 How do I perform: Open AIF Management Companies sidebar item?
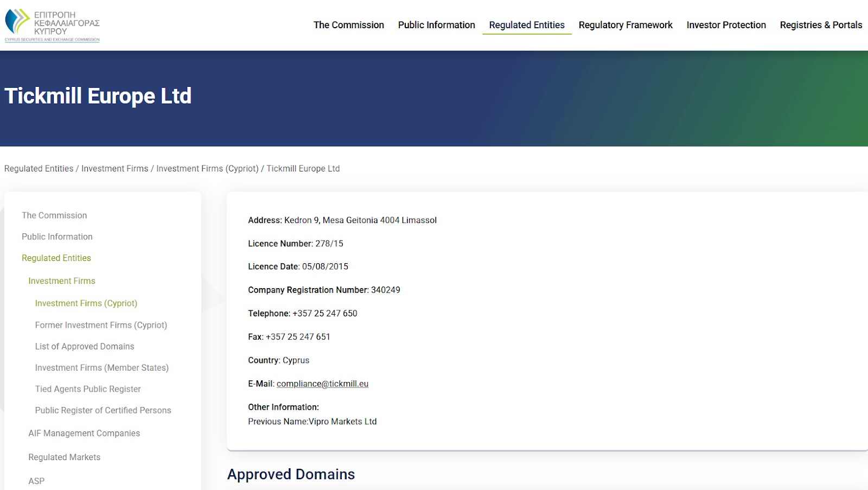point(84,433)
